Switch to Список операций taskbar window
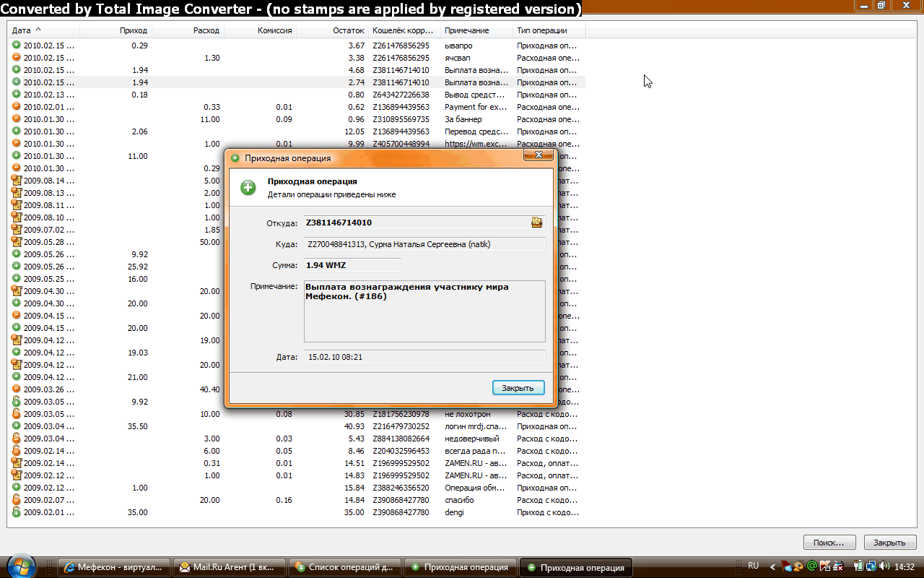 [345, 567]
